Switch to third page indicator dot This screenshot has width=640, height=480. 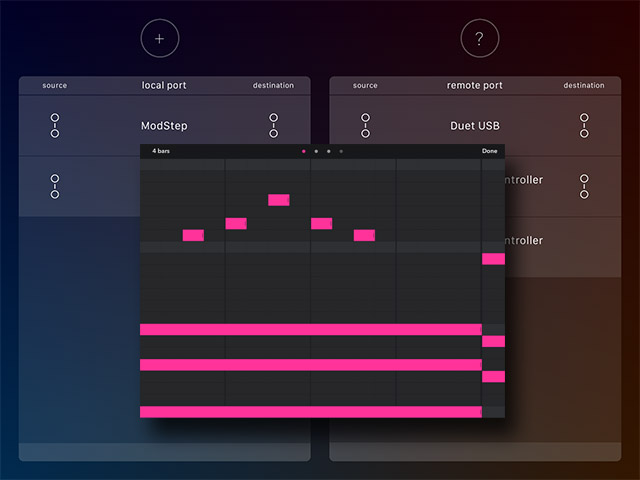[x=329, y=151]
